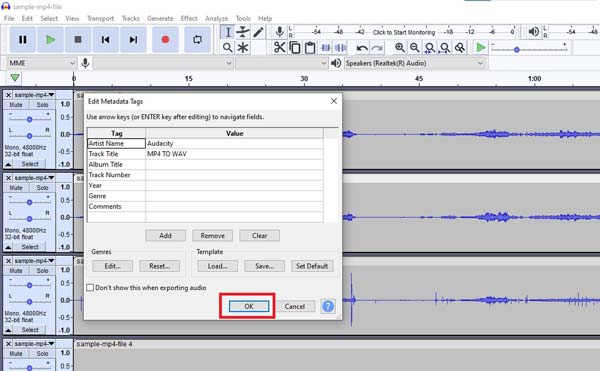Open the third track's name dropdown menu
This screenshot has width=600, height=371.
[34, 260]
